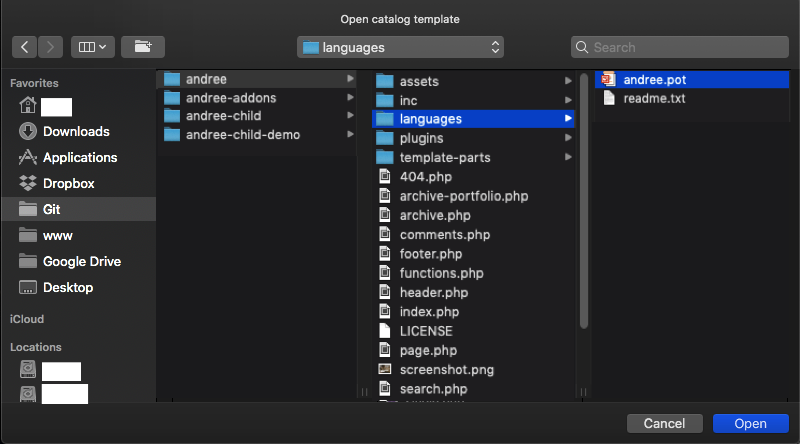The height and width of the screenshot is (444, 800).
Task: Expand the plugins folder arrow
Action: click(x=568, y=138)
